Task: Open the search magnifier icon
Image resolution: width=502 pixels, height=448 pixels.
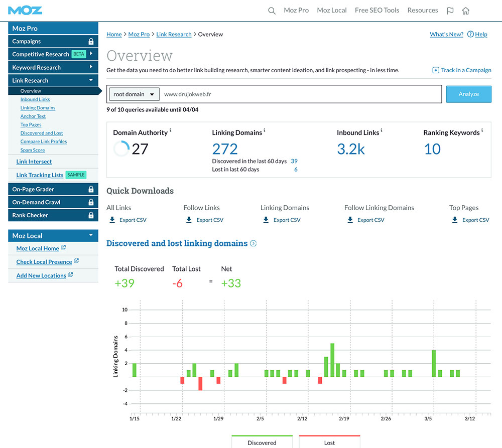Action: coord(272,11)
